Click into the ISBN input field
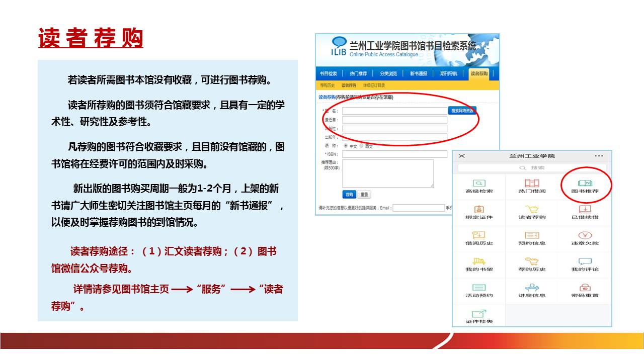 point(394,154)
